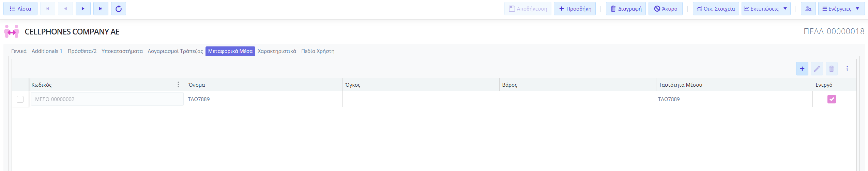Open the Πεδία Χρήστη tab
Viewport: 868px width, 171px height.
pos(318,51)
